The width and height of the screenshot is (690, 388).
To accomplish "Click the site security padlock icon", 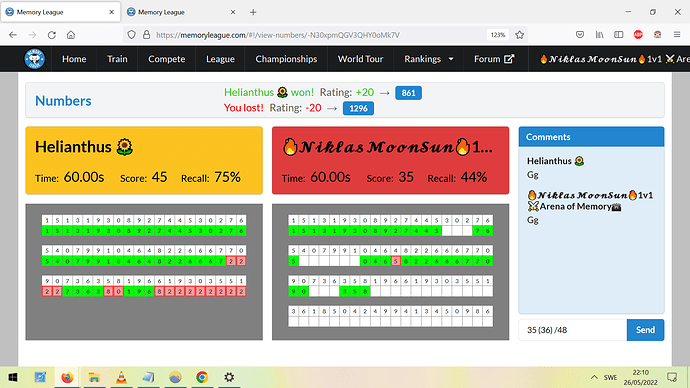I will [x=147, y=35].
